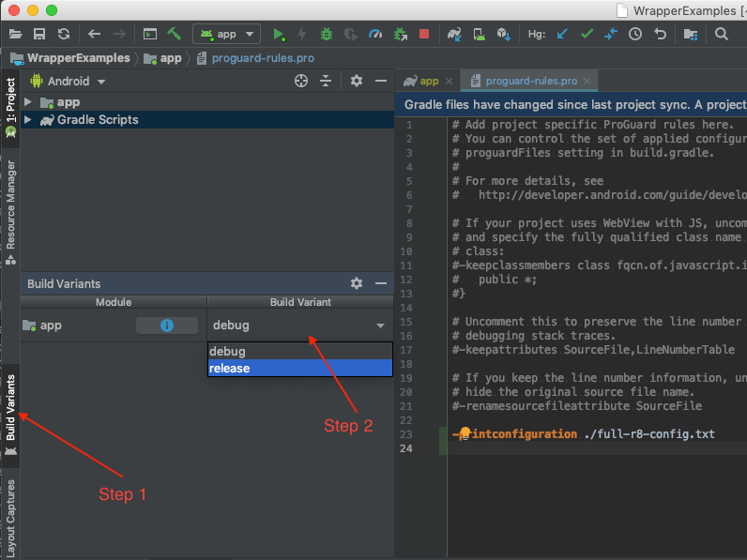
Task: Open AVD Manager icon
Action: (480, 35)
